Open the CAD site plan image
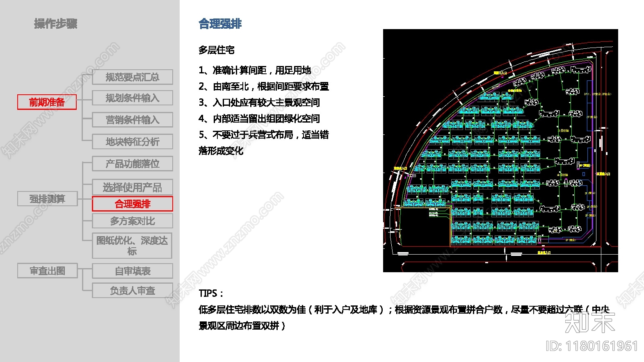644x362 pixels. tap(500, 150)
